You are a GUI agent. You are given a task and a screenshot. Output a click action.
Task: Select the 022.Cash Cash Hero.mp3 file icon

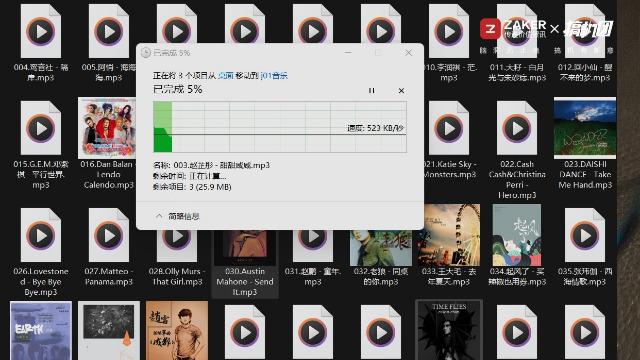pyautogui.click(x=517, y=128)
